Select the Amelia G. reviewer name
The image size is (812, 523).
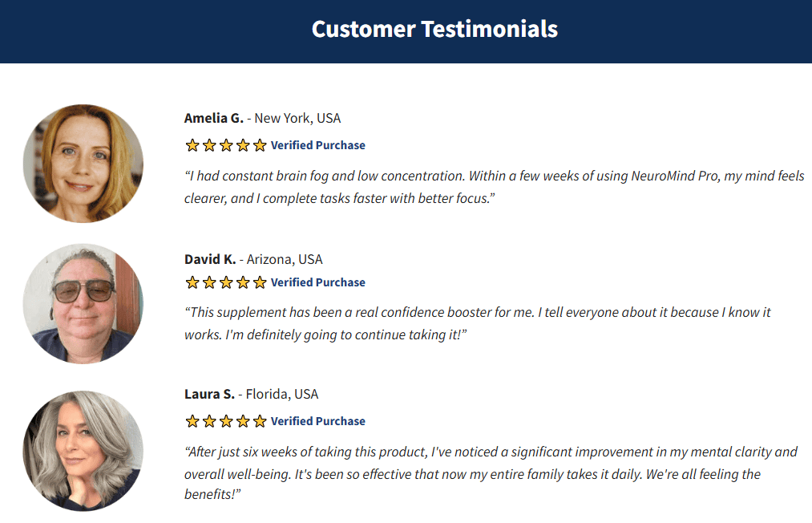click(214, 118)
